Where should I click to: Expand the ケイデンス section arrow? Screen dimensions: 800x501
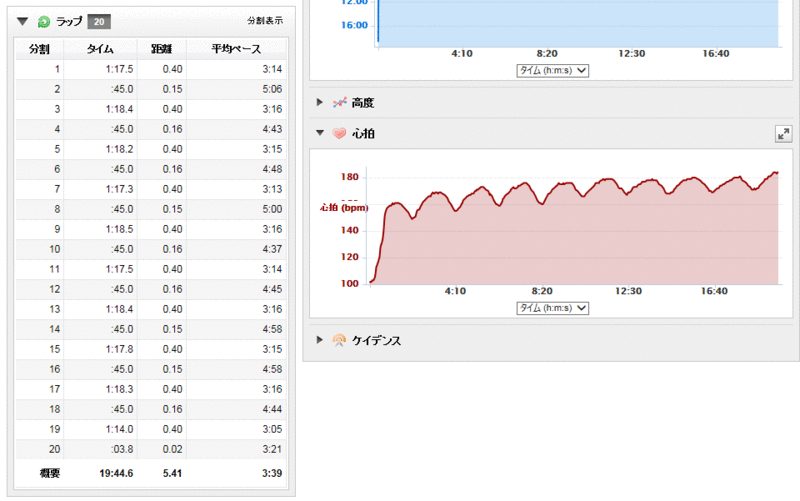(x=320, y=340)
